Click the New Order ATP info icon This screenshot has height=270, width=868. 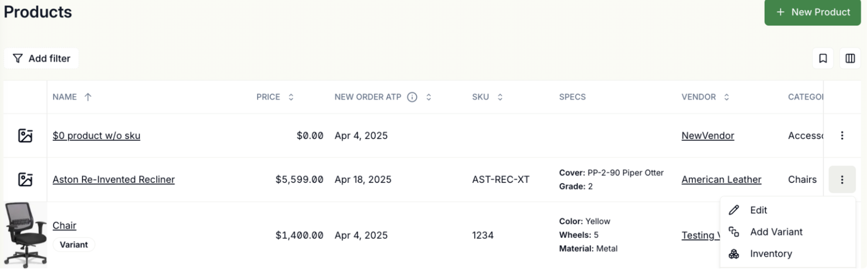(x=412, y=97)
